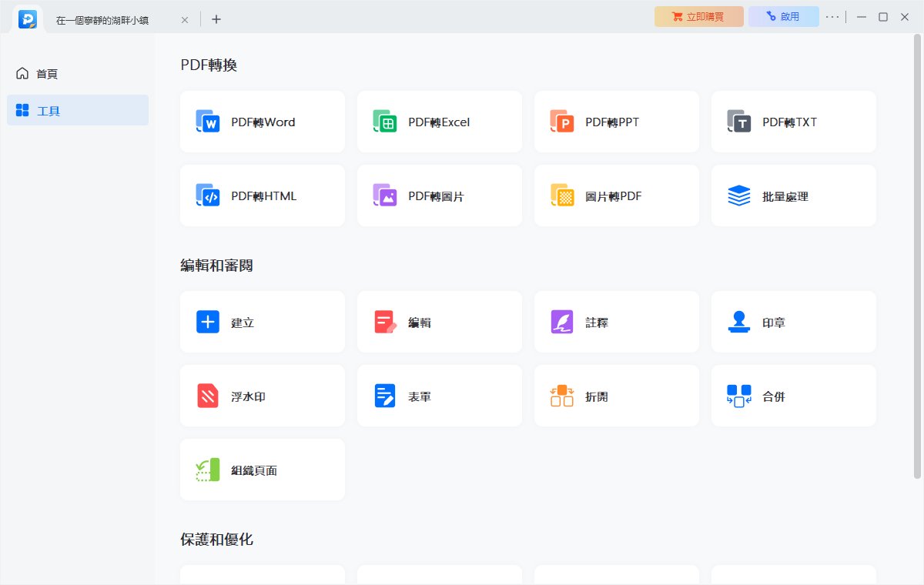Switch to the 首頁 home section
The width and height of the screenshot is (924, 585).
pos(48,73)
